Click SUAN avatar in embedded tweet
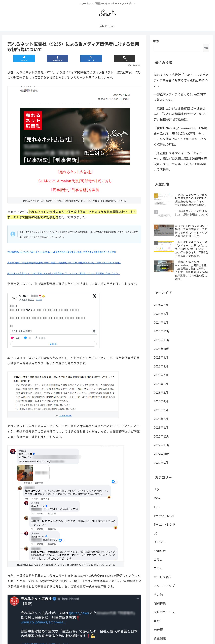 tap(14, 298)
